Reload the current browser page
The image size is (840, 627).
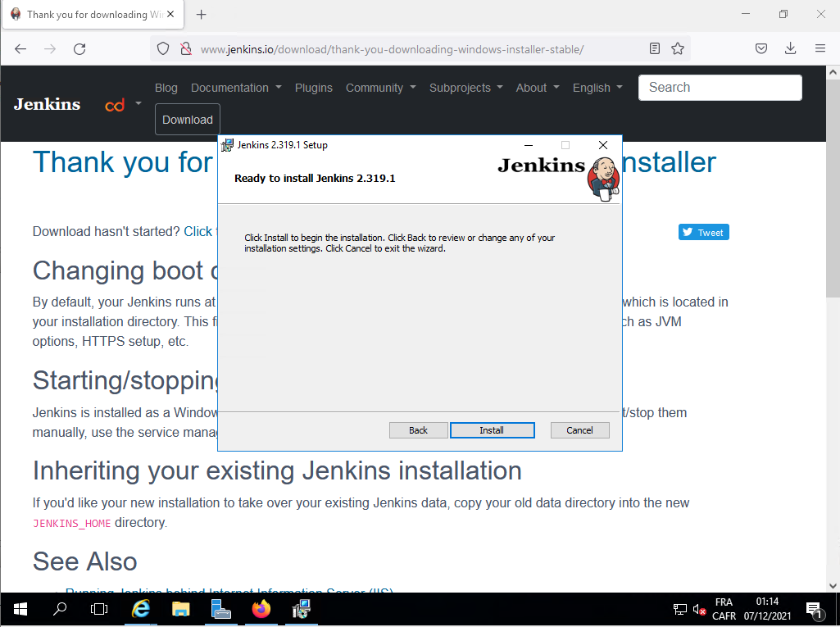[79, 49]
